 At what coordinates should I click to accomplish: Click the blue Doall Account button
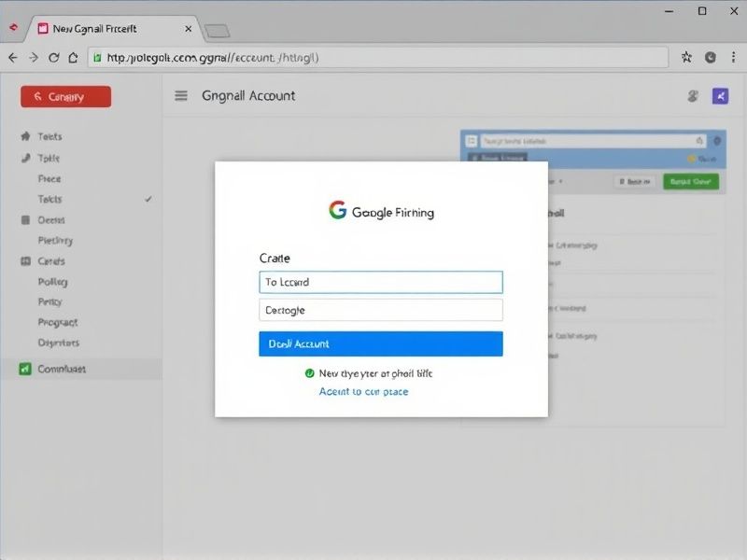pos(381,343)
